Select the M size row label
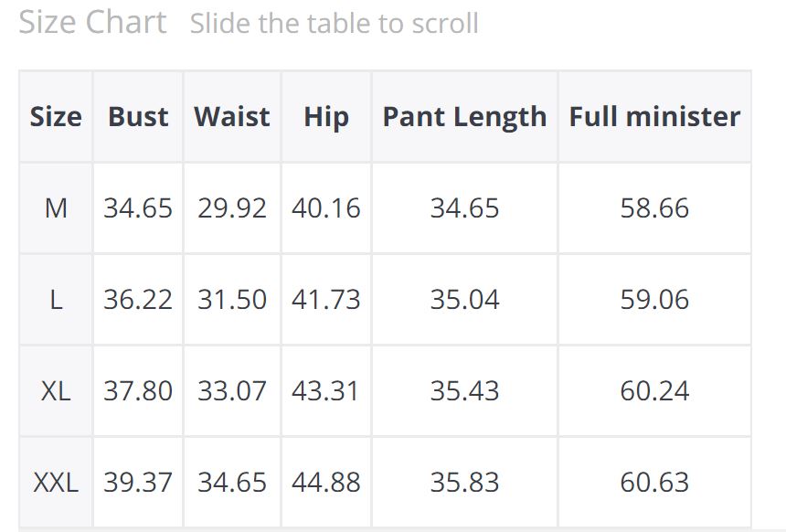 [x=56, y=208]
